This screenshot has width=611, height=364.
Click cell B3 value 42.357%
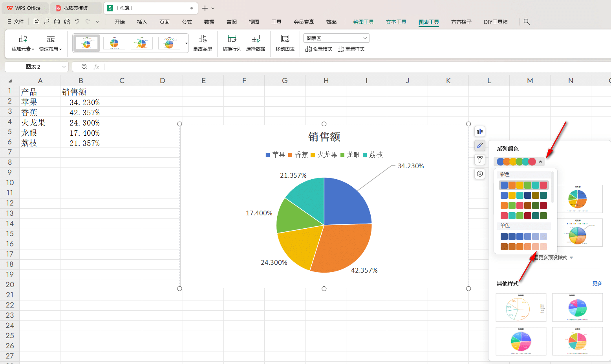pyautogui.click(x=81, y=112)
